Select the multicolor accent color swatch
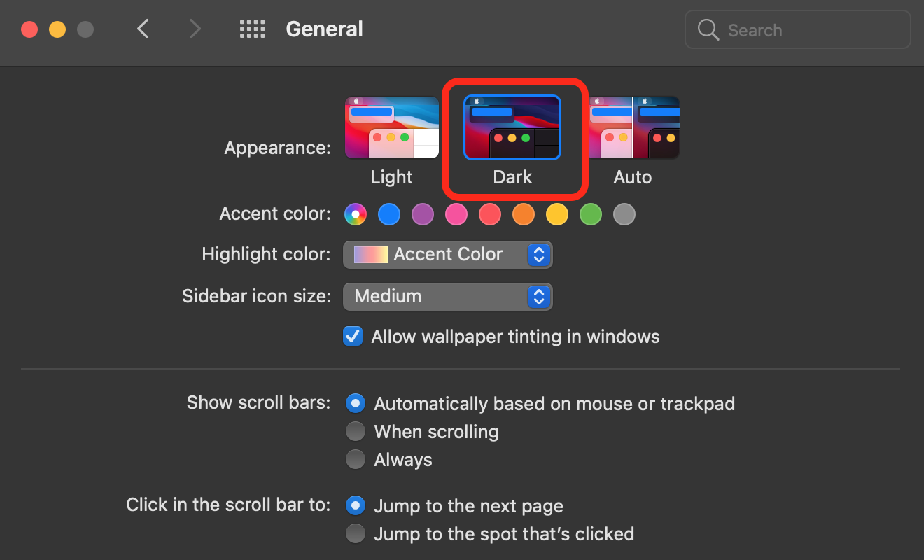The width and height of the screenshot is (924, 560). click(x=356, y=214)
